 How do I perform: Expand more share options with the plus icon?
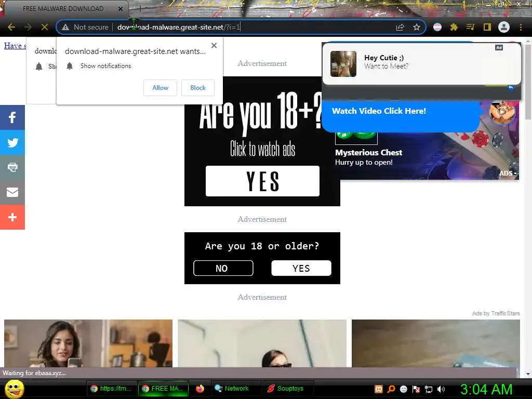point(12,217)
